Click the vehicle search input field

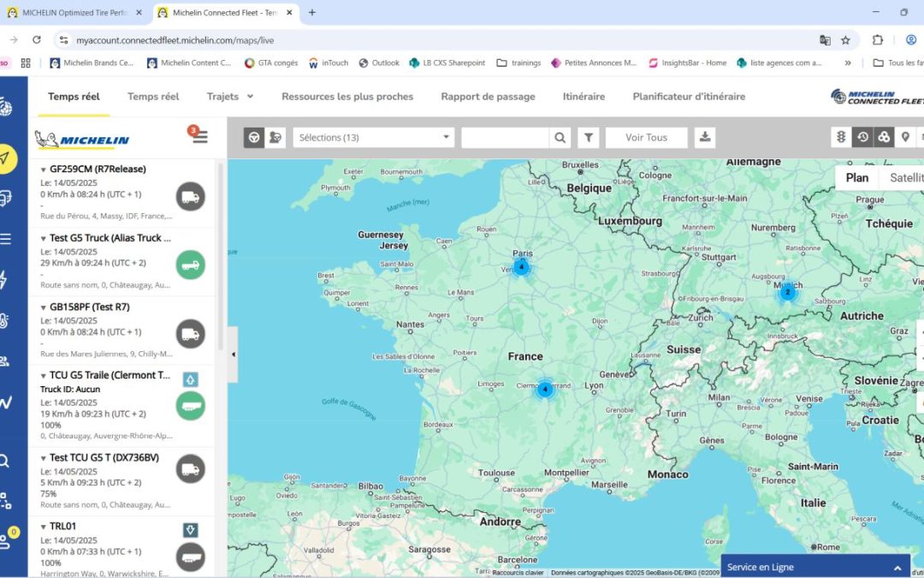click(x=505, y=137)
